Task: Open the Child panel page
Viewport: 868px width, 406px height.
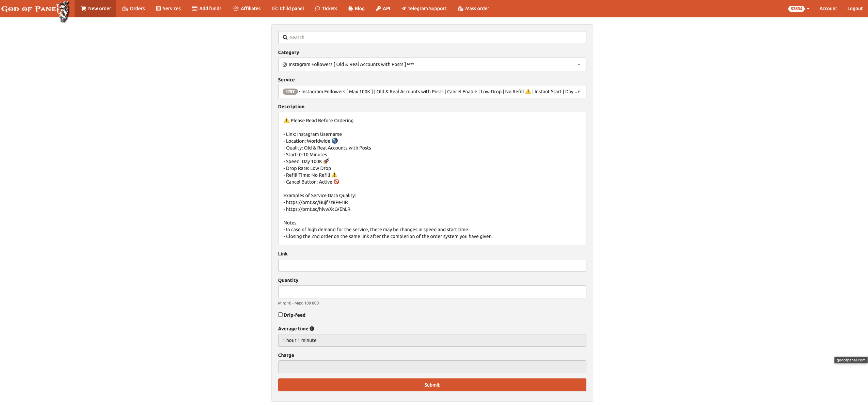Action: point(288,9)
